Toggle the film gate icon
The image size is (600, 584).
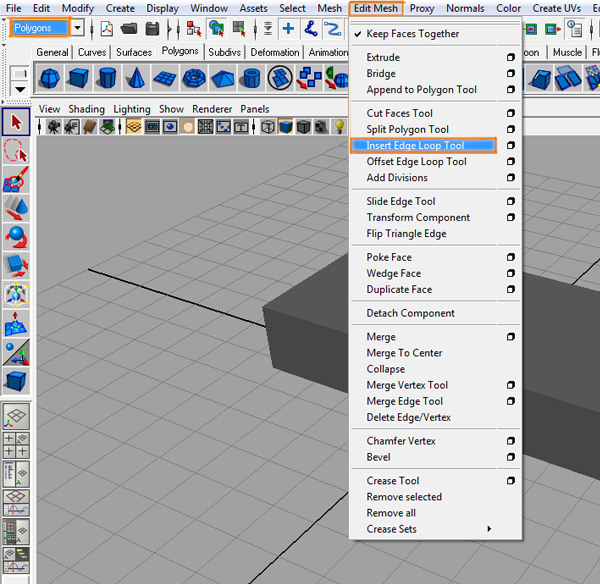(152, 126)
